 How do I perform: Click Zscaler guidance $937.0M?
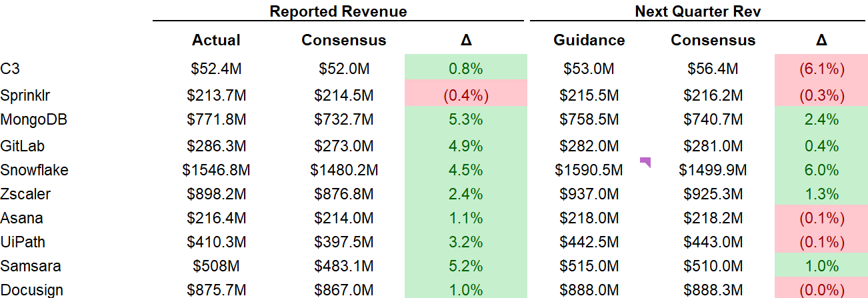click(x=589, y=194)
